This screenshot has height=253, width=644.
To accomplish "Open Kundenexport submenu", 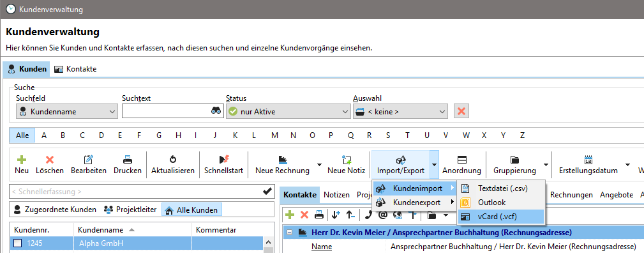I will [414, 202].
